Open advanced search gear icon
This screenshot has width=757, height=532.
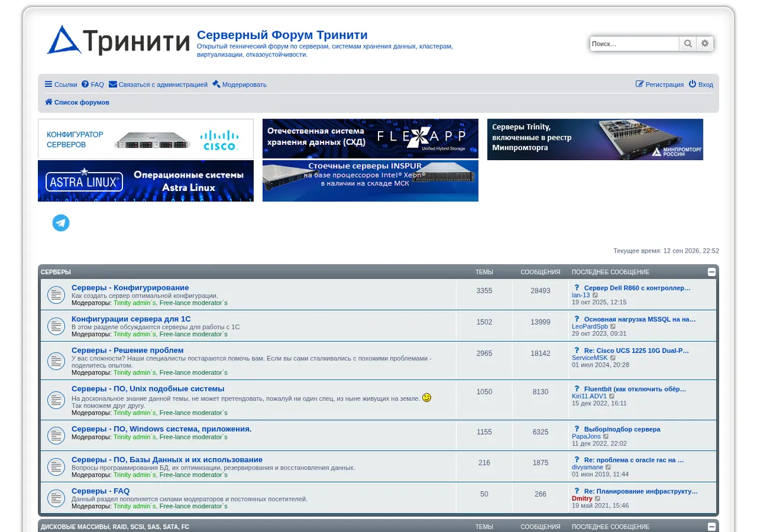click(705, 43)
